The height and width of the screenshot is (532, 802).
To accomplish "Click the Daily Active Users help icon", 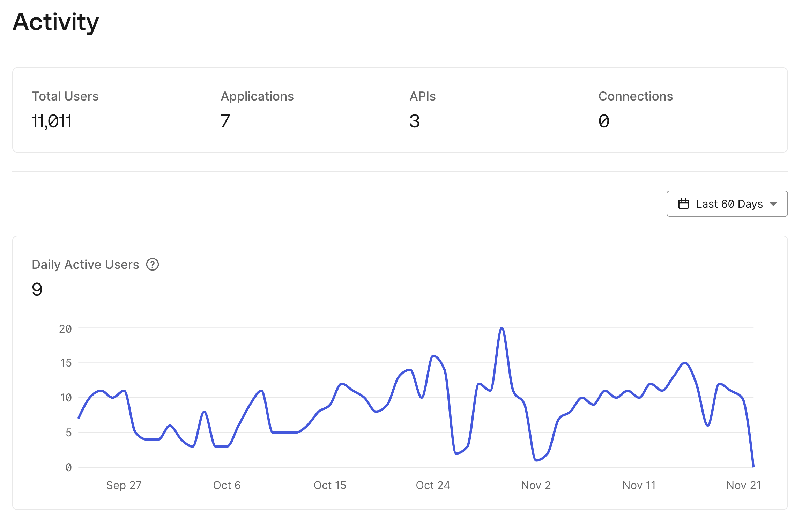I will tap(153, 265).
